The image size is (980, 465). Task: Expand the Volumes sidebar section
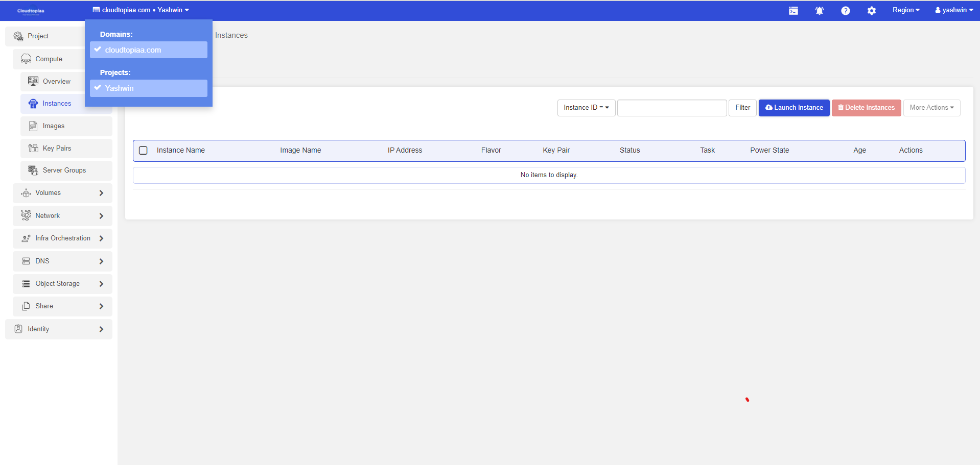click(62, 193)
